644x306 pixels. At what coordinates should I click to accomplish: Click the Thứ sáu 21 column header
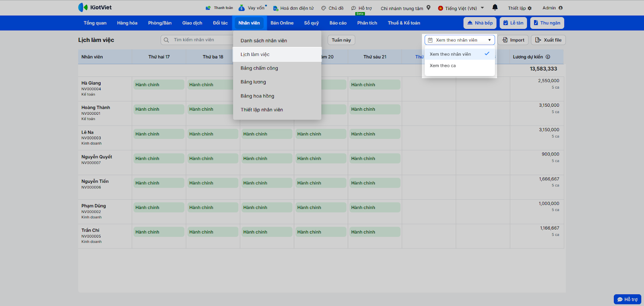tap(375, 57)
